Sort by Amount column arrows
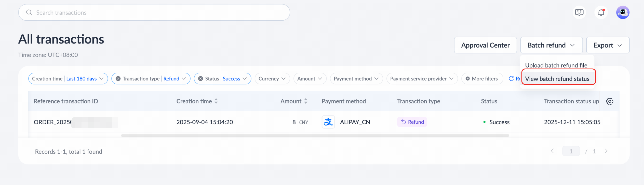This screenshot has width=644, height=185. (306, 101)
